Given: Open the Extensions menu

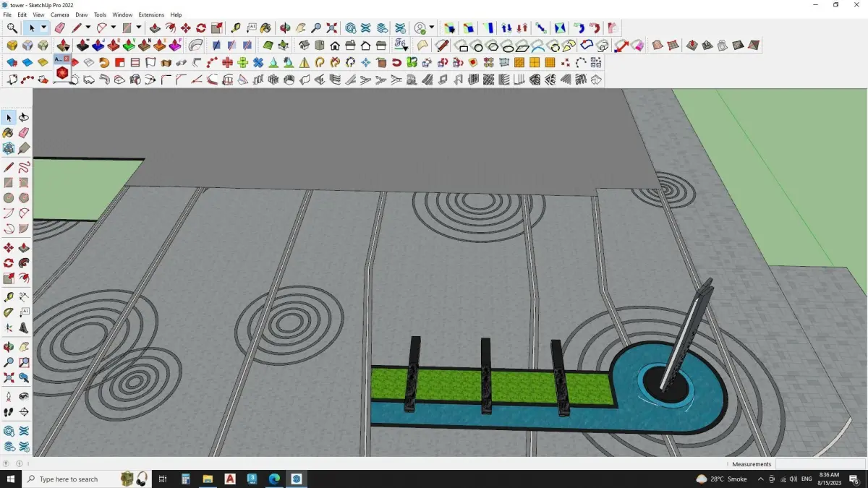Looking at the screenshot, I should (x=151, y=14).
